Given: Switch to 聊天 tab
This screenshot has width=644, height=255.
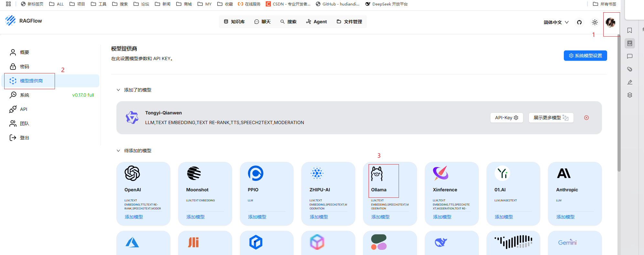Looking at the screenshot, I should coord(263,22).
